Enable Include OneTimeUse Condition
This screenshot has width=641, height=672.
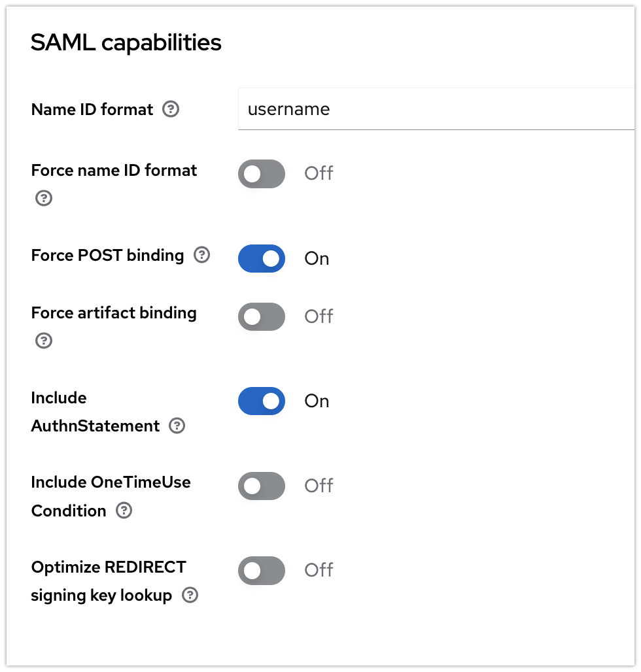262,486
